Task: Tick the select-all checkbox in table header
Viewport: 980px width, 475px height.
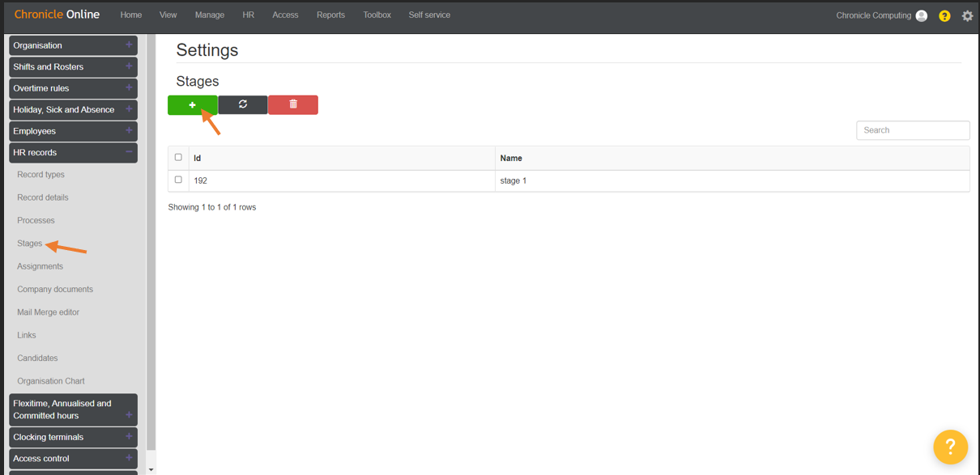Action: click(178, 157)
